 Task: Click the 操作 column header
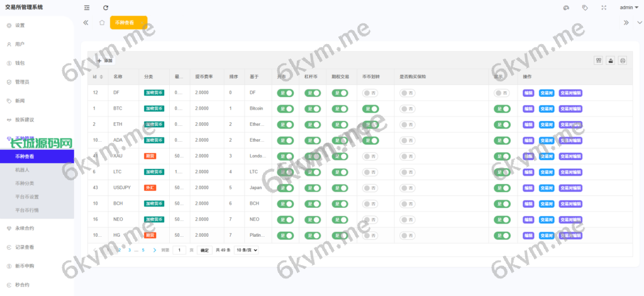tap(527, 77)
